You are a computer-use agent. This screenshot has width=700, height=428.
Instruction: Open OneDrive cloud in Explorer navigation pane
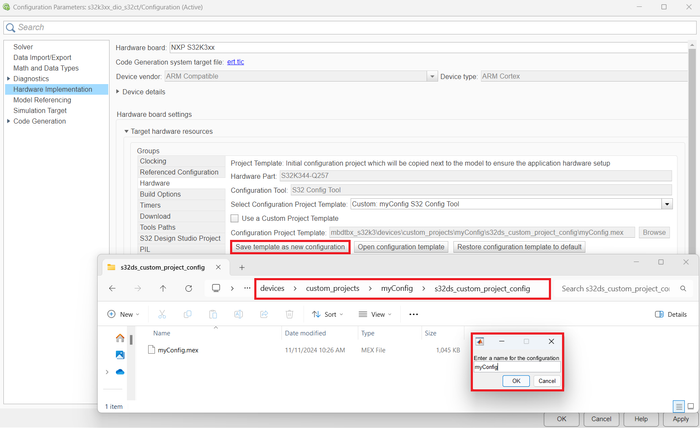point(120,372)
